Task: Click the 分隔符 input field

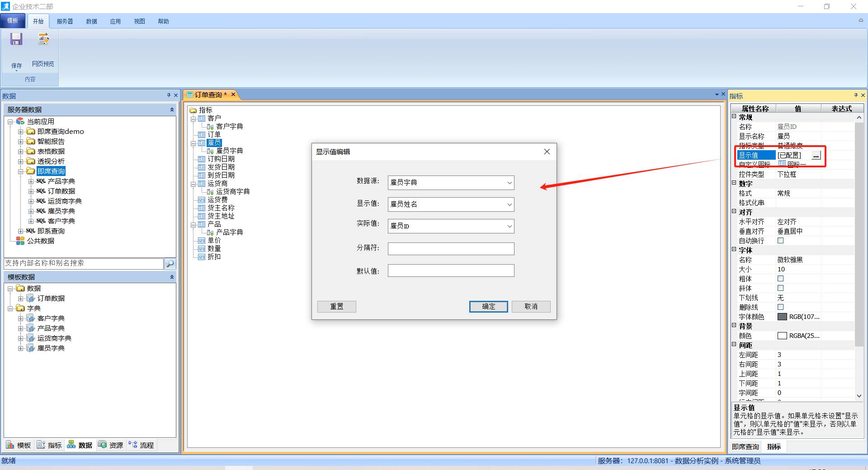Action: click(451, 249)
